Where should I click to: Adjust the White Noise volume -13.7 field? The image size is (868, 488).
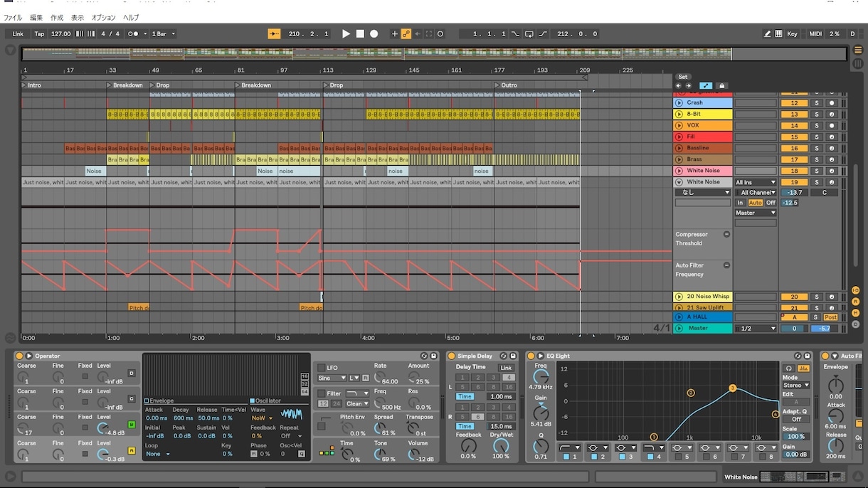click(794, 193)
